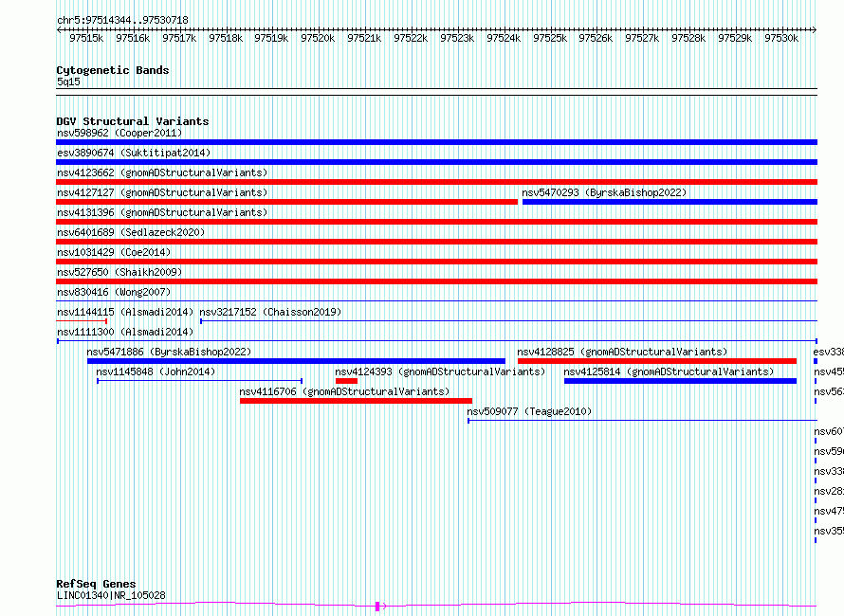The width and height of the screenshot is (844, 616).
Task: Click the RefSeq Genes track title
Action: pyautogui.click(x=96, y=584)
